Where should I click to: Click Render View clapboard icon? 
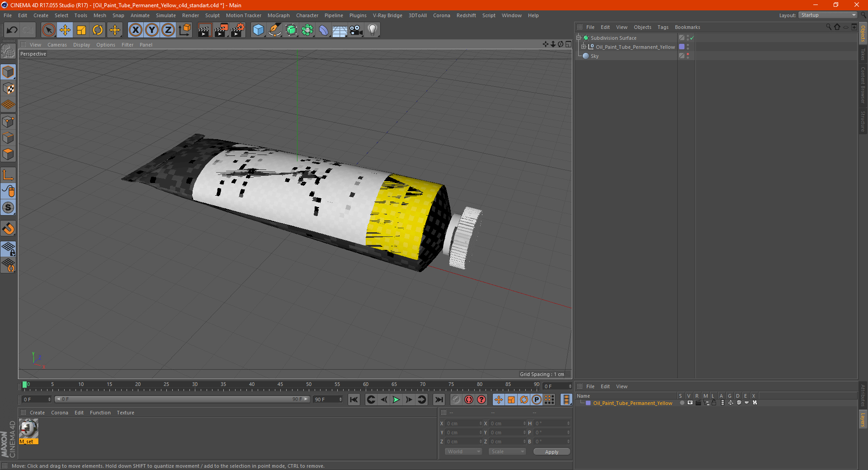point(204,30)
